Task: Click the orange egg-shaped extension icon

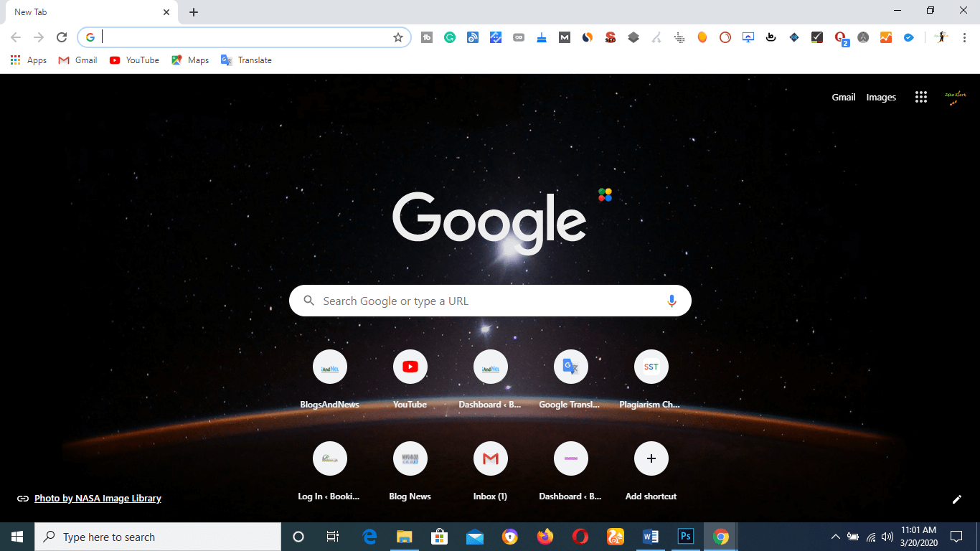Action: pyautogui.click(x=702, y=37)
